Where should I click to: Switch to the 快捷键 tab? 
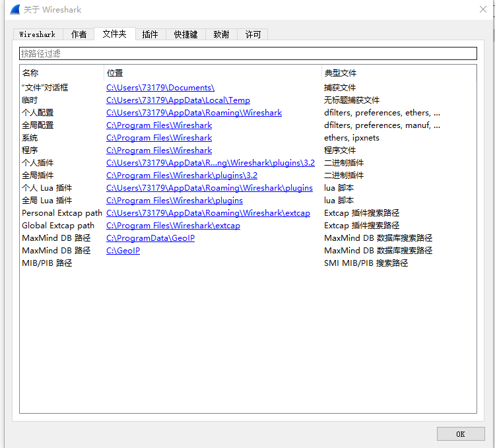pos(185,34)
